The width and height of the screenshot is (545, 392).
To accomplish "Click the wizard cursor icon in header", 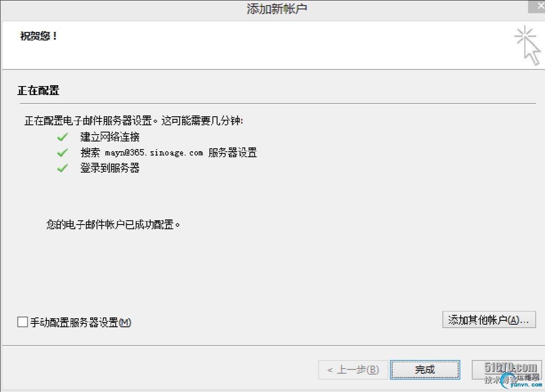I will point(528,46).
